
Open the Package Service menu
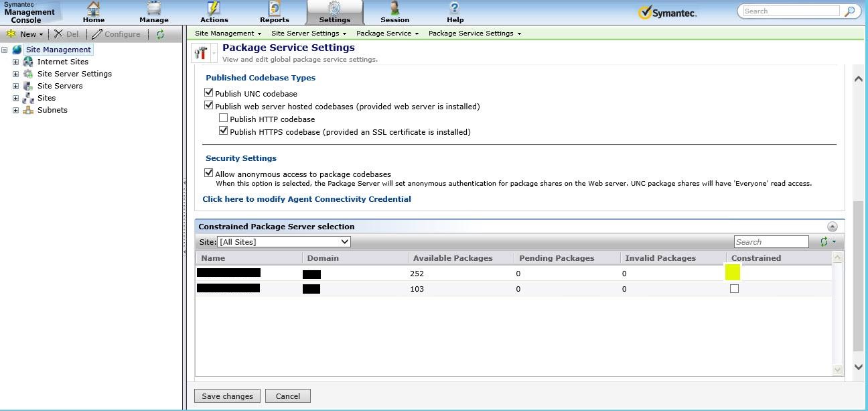(x=387, y=34)
